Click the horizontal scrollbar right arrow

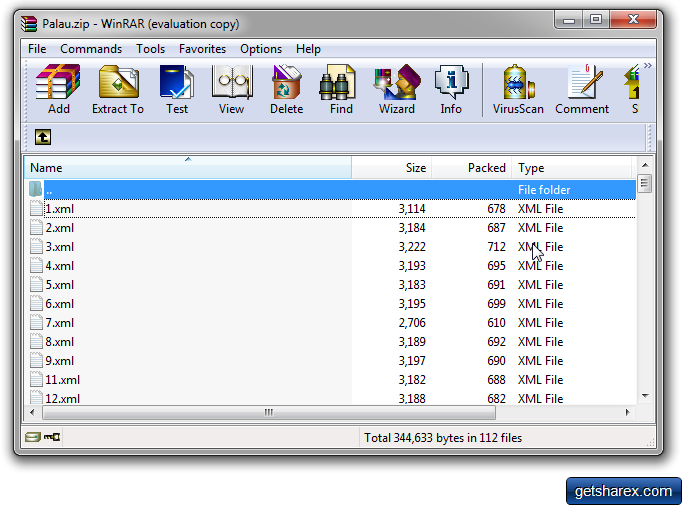pyautogui.click(x=628, y=412)
